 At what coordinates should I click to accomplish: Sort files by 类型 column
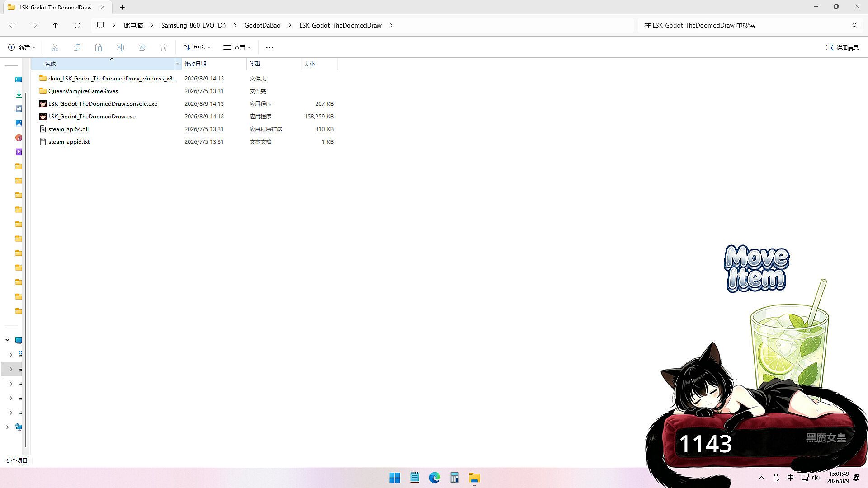pos(274,64)
